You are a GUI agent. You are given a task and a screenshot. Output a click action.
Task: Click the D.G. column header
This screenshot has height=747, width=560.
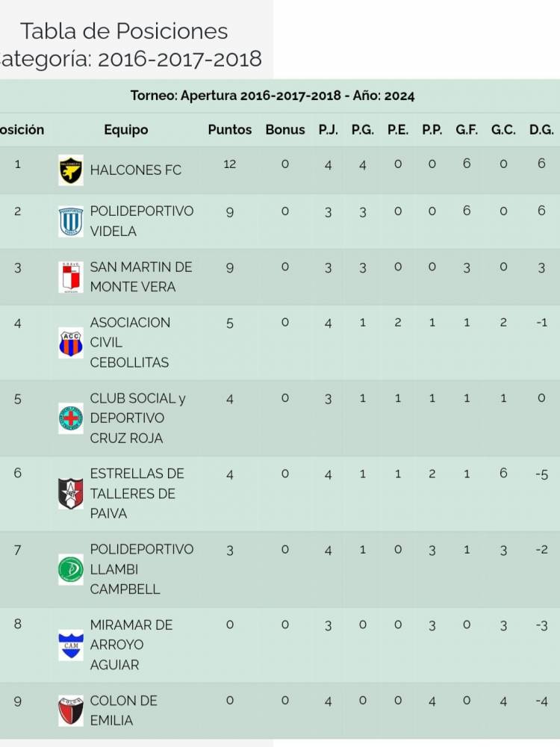point(541,130)
